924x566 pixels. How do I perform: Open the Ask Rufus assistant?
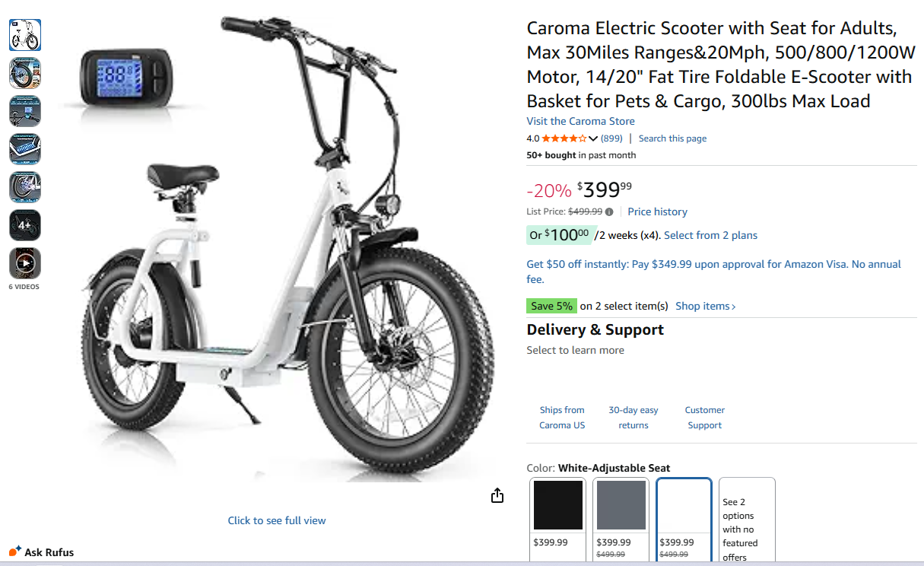[42, 552]
